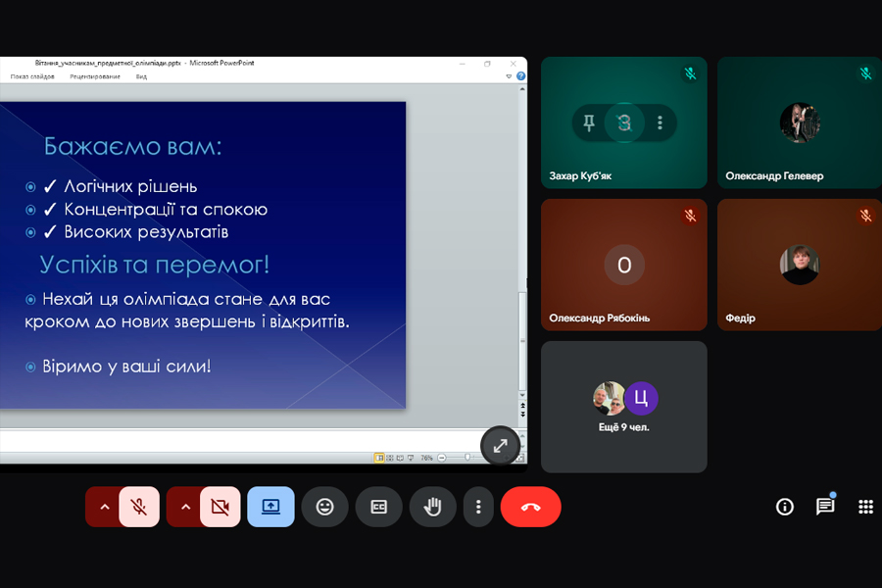The width and height of the screenshot is (882, 588).
Task: Open meeting details info icon
Action: pos(785,507)
